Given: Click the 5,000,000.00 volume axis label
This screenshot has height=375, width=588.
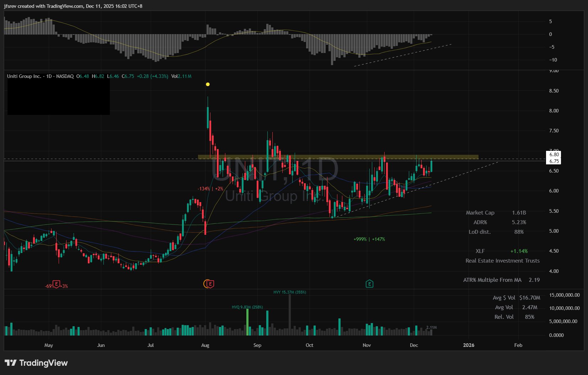Looking at the screenshot, I should [x=563, y=321].
